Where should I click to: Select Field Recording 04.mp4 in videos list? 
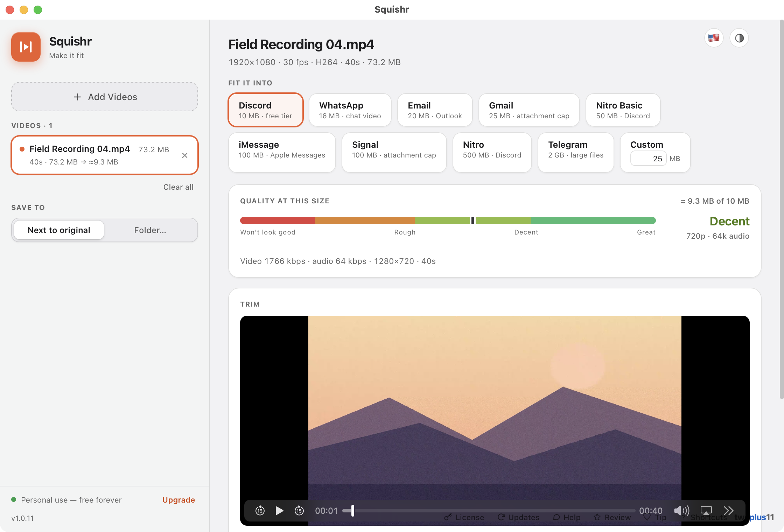point(105,155)
